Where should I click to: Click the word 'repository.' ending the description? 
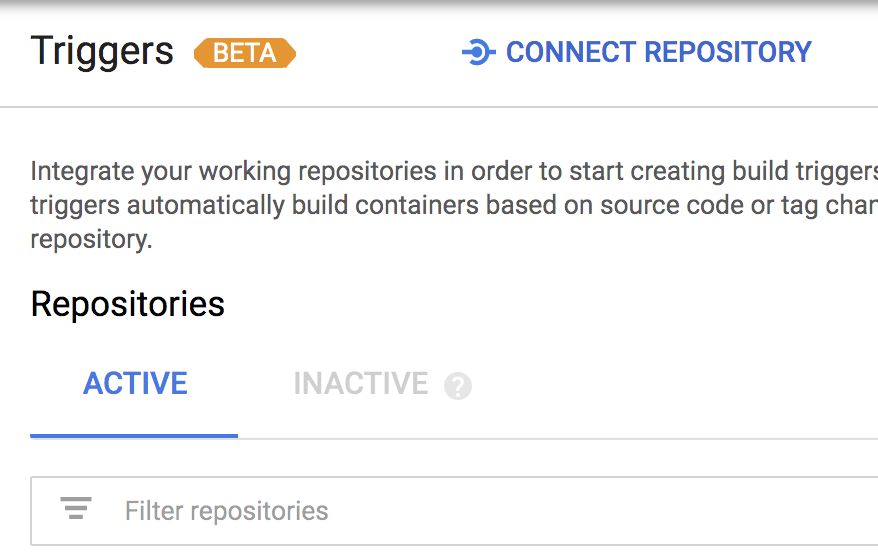click(x=92, y=241)
